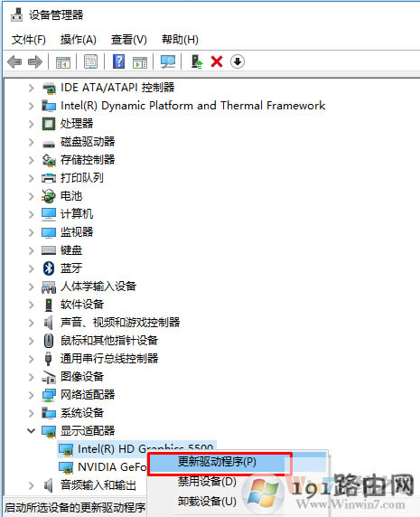
Task: Choose 禁用设备(D) in context menu
Action: [x=207, y=482]
